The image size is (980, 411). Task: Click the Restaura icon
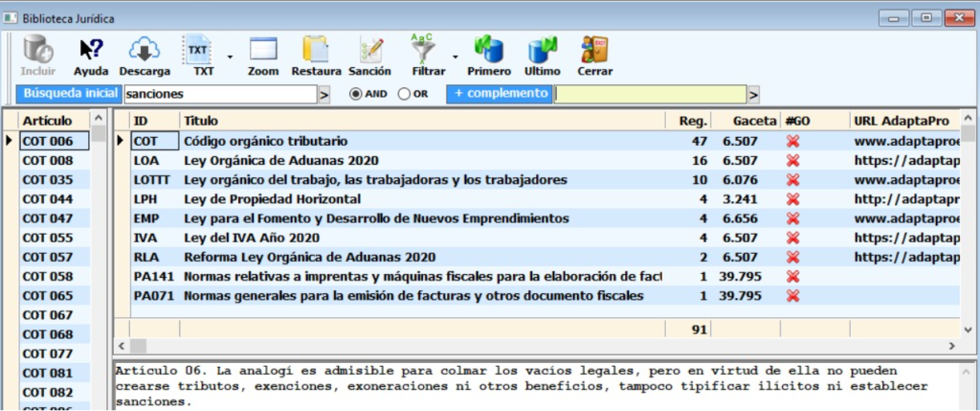316,50
